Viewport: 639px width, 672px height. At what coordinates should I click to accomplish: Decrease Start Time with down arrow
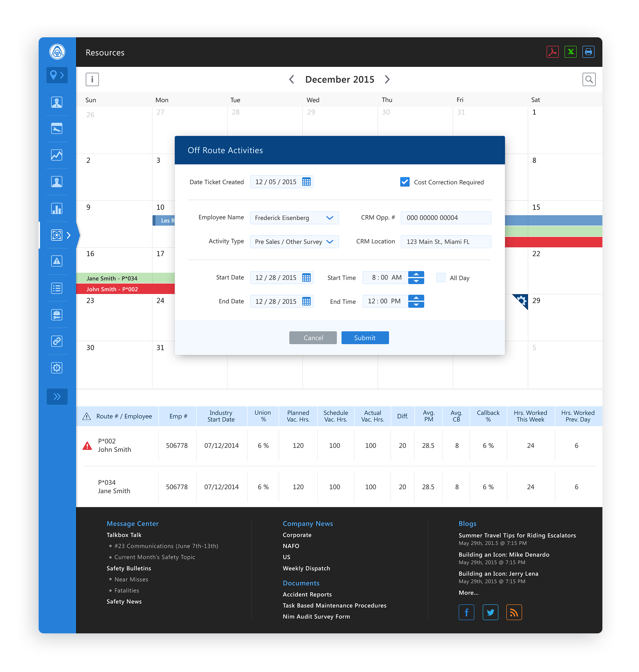tap(416, 281)
